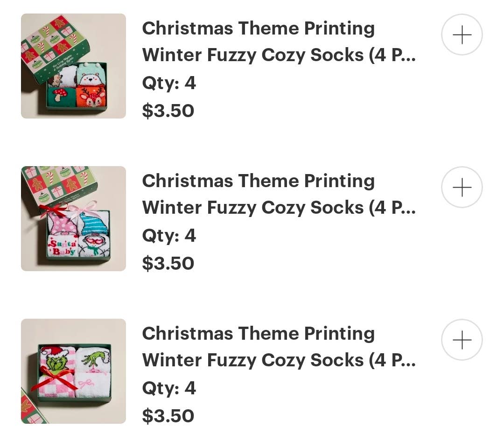
Task: Click the red "Santa Baby" printed sock
Action: 63,245
